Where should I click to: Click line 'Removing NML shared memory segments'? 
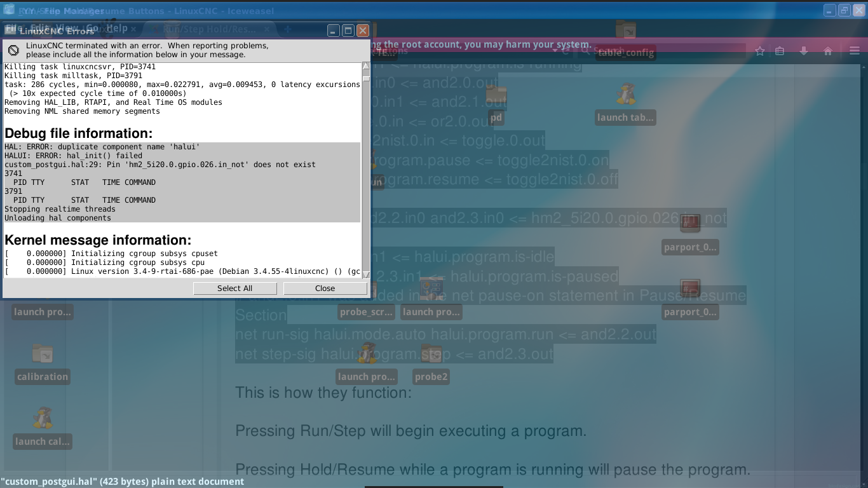[x=83, y=111]
